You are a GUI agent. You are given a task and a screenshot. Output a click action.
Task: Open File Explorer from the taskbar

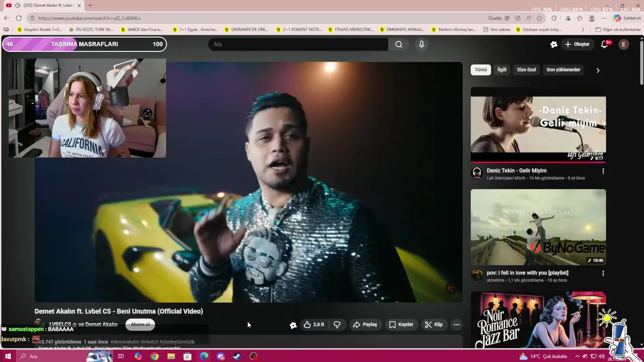pyautogui.click(x=171, y=356)
